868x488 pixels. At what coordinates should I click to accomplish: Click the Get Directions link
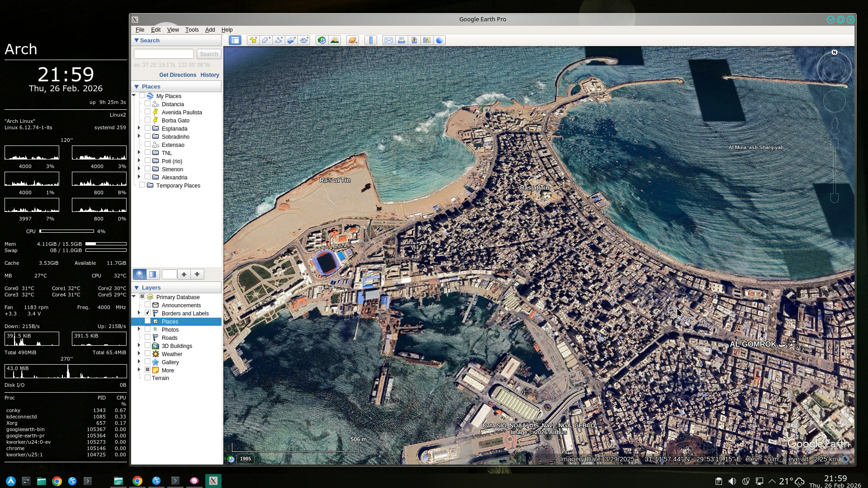(177, 75)
